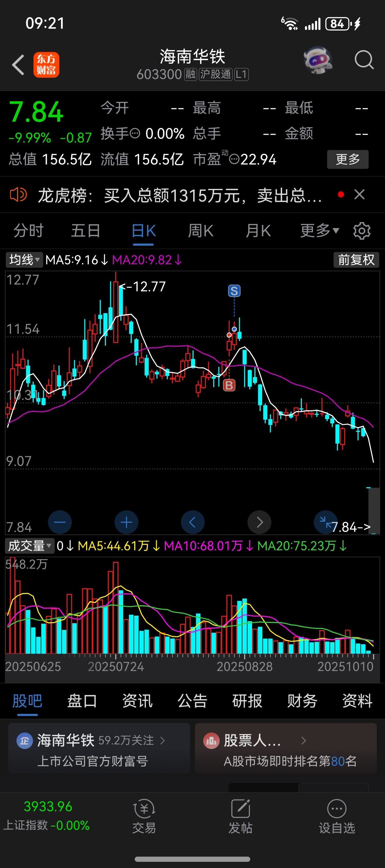The image size is (385, 868).
Task: Tap volume MA20:75.23万 label
Action: tap(301, 546)
